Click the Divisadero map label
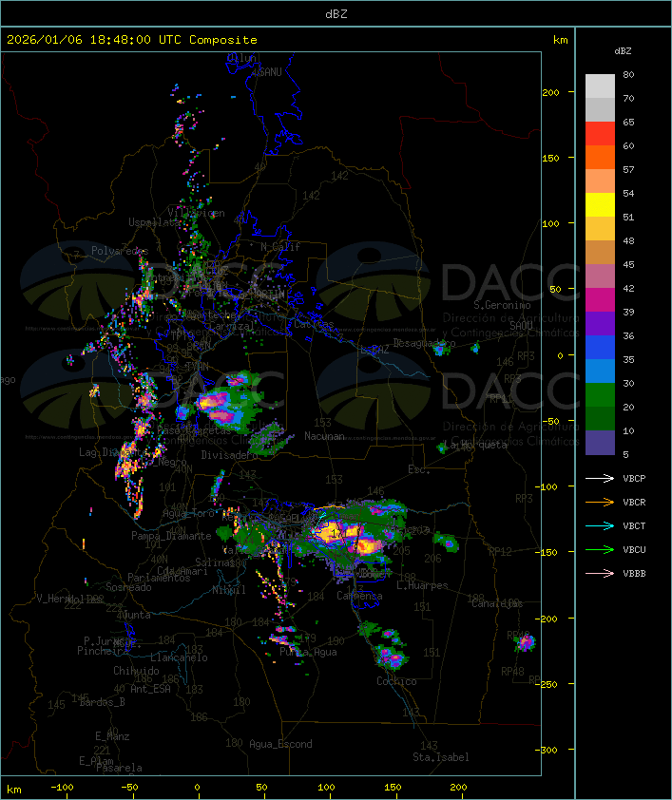 pos(228,455)
